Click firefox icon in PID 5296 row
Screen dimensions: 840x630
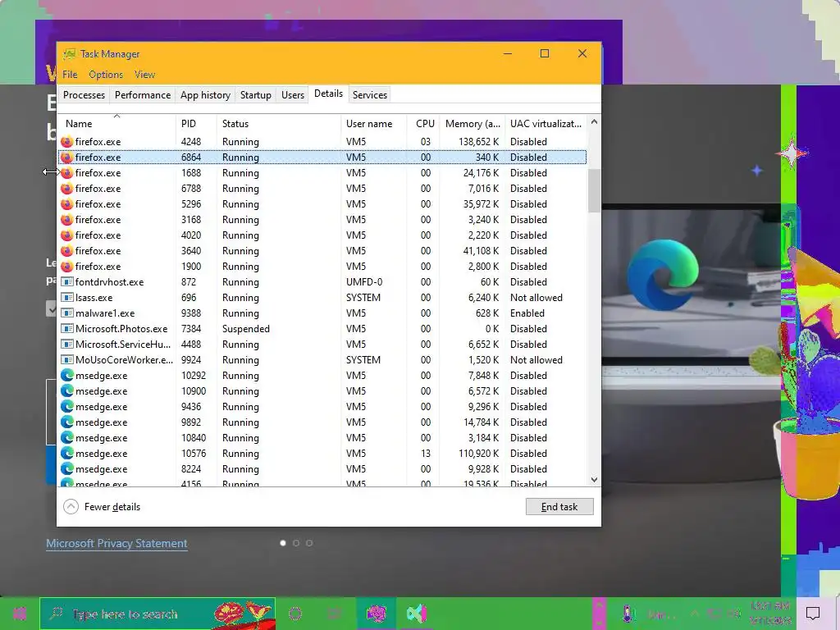coord(67,204)
